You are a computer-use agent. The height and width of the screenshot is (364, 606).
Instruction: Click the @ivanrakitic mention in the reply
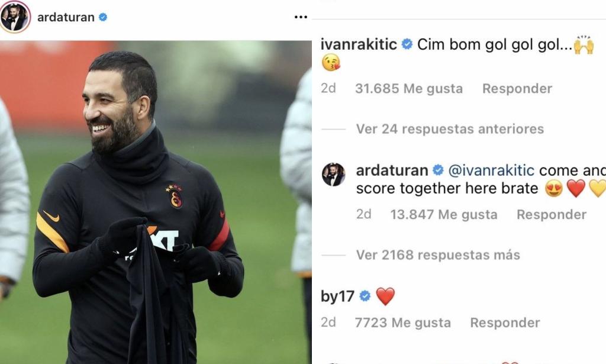point(491,170)
